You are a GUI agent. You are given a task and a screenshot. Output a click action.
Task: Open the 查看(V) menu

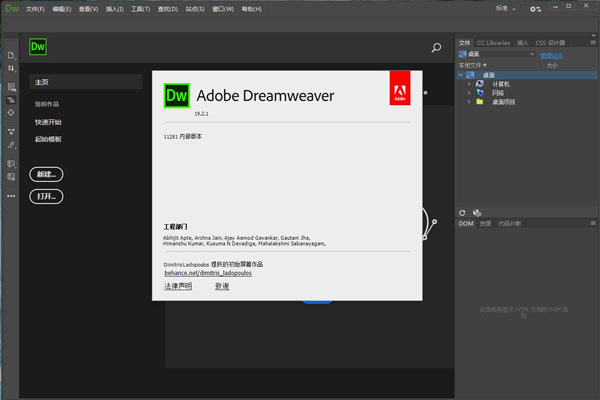[x=88, y=9]
